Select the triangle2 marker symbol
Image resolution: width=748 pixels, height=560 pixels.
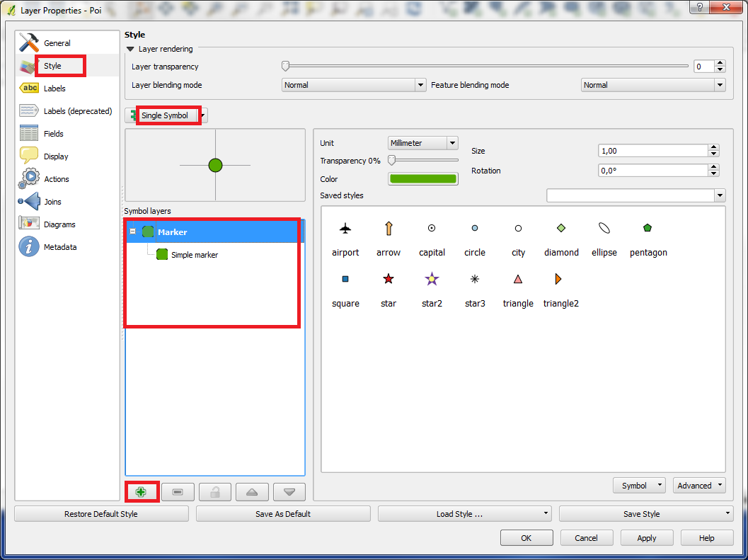tap(558, 279)
